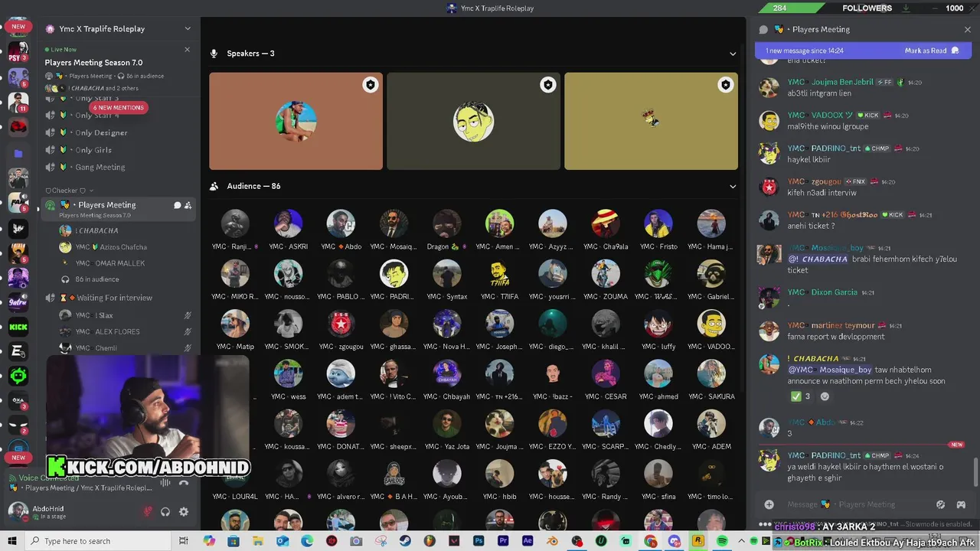The height and width of the screenshot is (551, 980).
Task: Show hidden system tray icons
Action: tap(741, 541)
